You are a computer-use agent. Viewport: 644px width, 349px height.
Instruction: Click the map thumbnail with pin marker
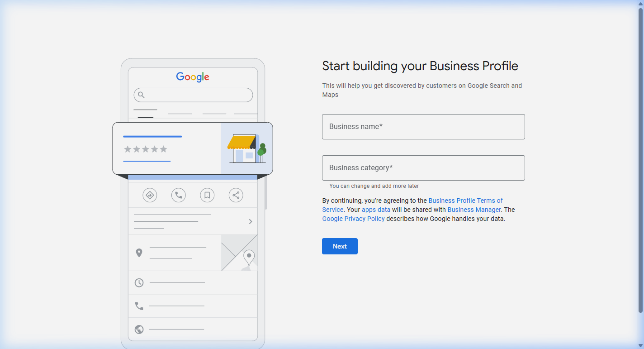[239, 253]
